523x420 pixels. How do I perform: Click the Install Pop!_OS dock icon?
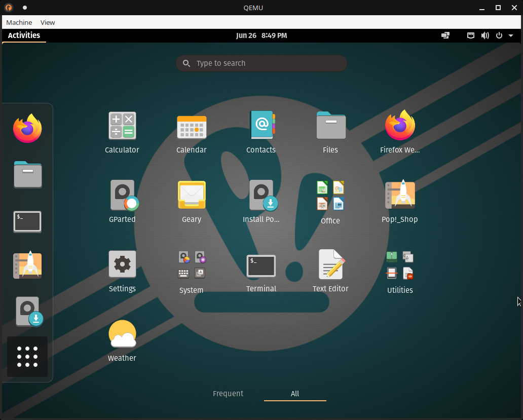29,312
